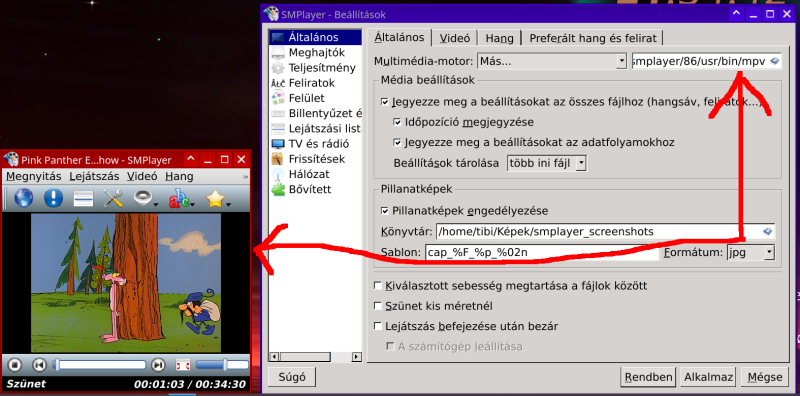Open the Videó menu in SMPlayer player window

(142, 177)
